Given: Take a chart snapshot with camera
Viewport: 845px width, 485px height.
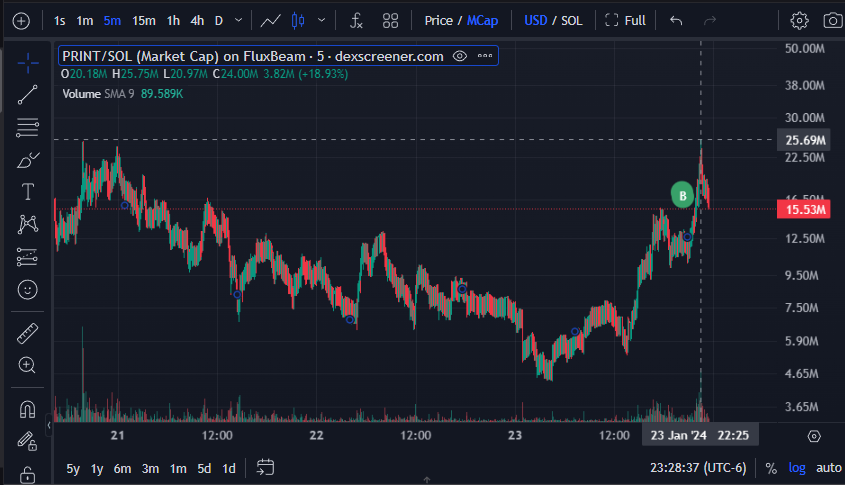Looking at the screenshot, I should [833, 21].
